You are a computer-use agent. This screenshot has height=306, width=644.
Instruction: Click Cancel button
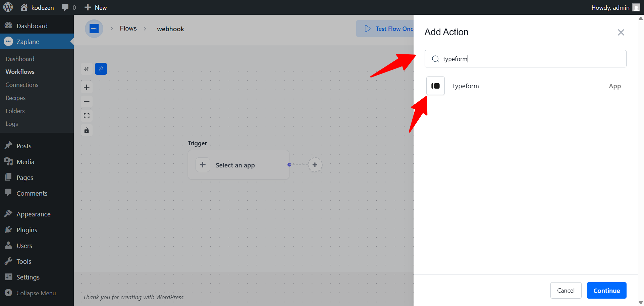[566, 290]
